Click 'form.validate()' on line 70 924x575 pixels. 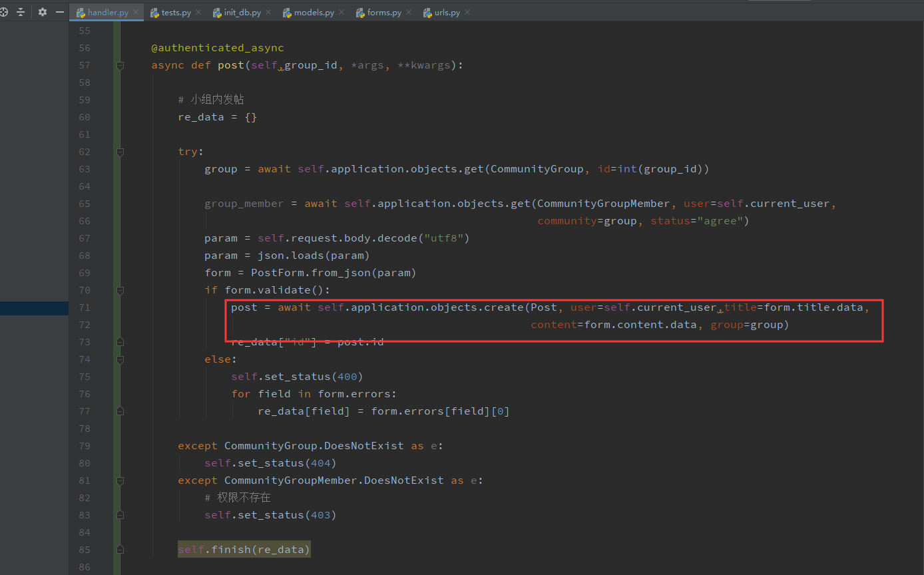coord(274,290)
